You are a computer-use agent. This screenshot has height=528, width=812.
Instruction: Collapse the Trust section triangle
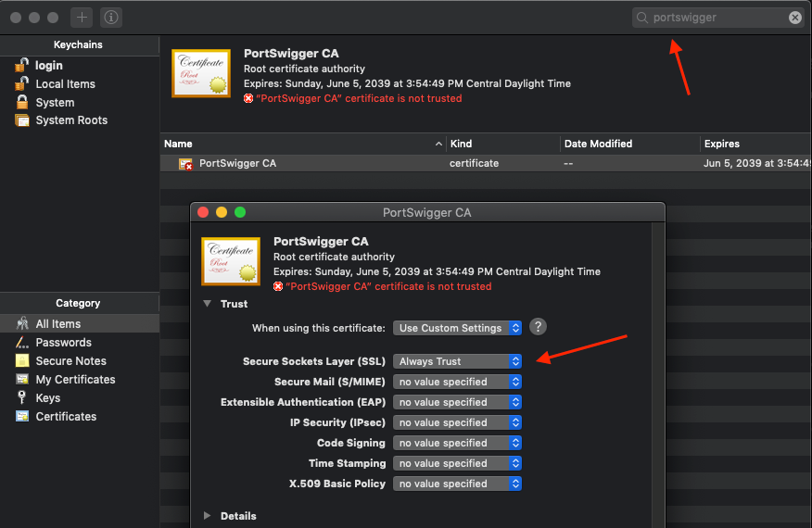pos(207,304)
